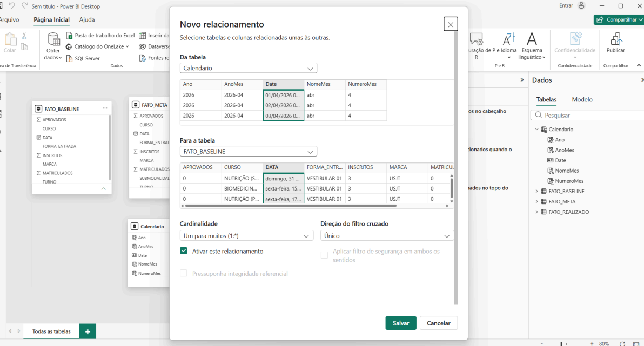Click the cut scissors icon

(24, 36)
